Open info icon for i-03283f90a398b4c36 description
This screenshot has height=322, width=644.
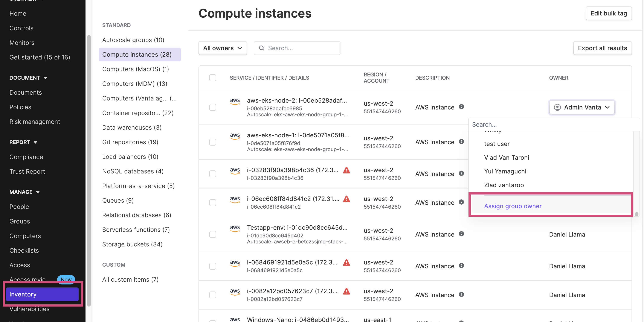[461, 173]
